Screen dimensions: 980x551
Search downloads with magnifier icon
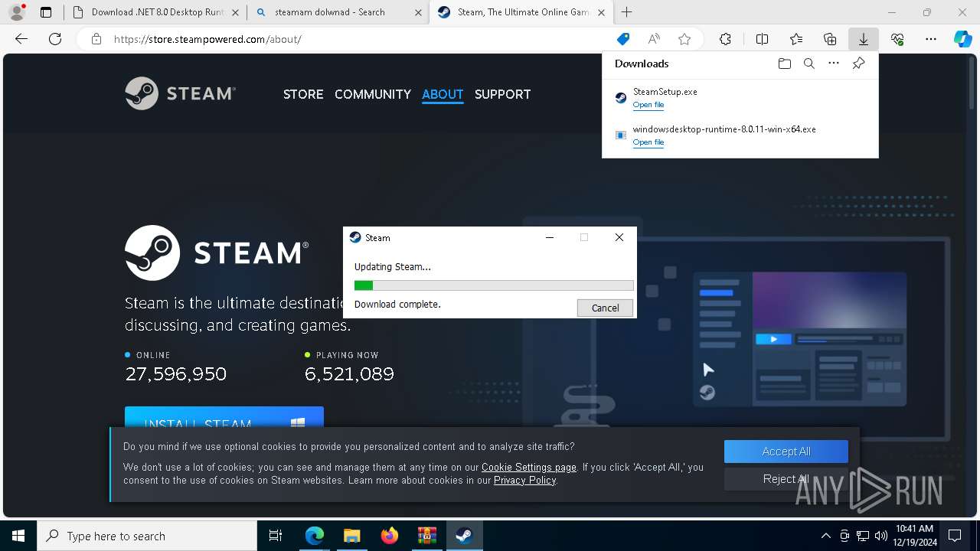(808, 64)
